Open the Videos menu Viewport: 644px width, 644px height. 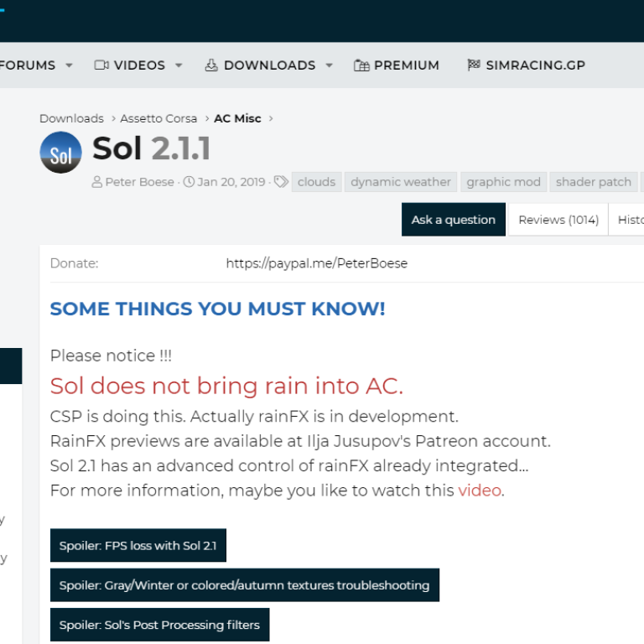click(139, 65)
